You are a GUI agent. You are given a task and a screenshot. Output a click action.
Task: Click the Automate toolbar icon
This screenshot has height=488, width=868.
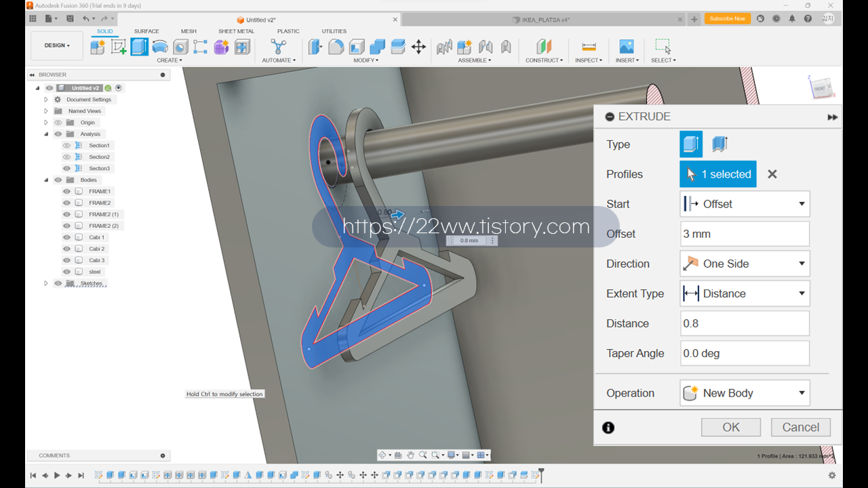pyautogui.click(x=278, y=47)
